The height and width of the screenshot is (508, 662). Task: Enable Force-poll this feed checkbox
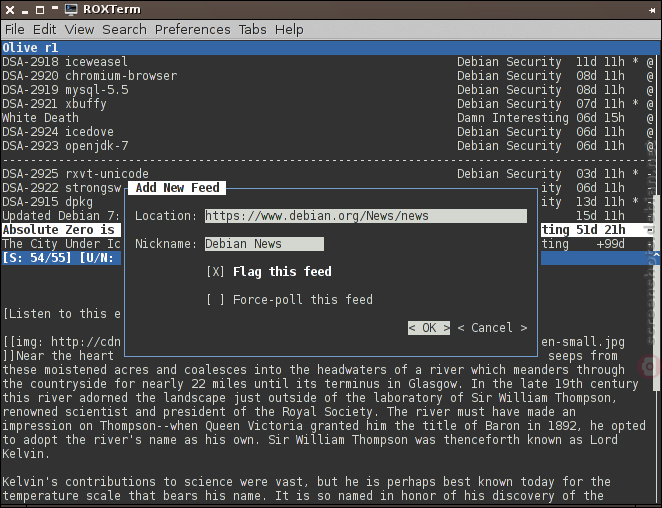click(215, 299)
